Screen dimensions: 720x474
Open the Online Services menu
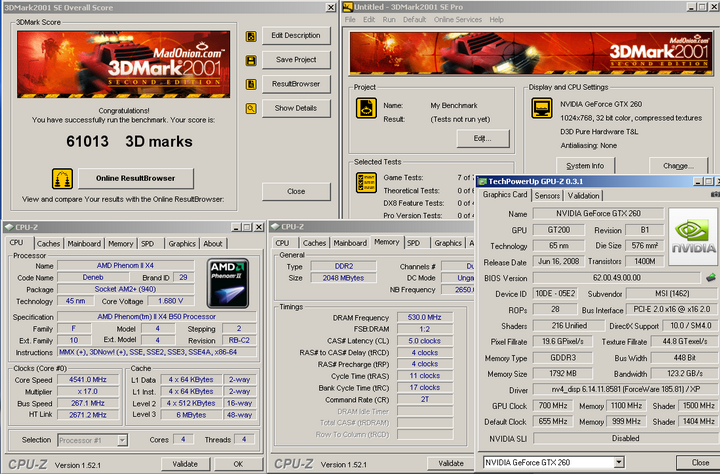pos(458,20)
